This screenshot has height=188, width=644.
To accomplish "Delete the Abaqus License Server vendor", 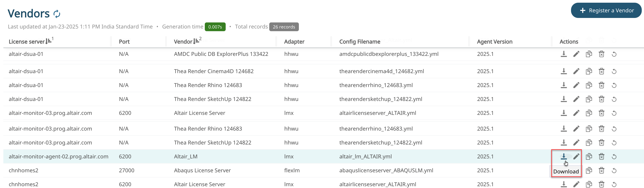I will click(x=601, y=171).
